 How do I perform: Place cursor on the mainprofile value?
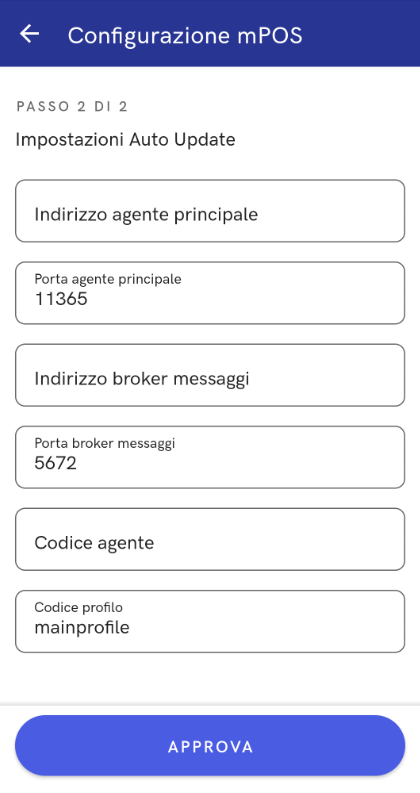82,628
